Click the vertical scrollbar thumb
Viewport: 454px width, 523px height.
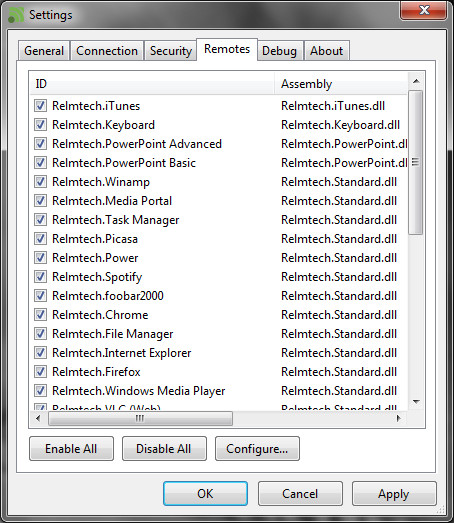coord(416,162)
